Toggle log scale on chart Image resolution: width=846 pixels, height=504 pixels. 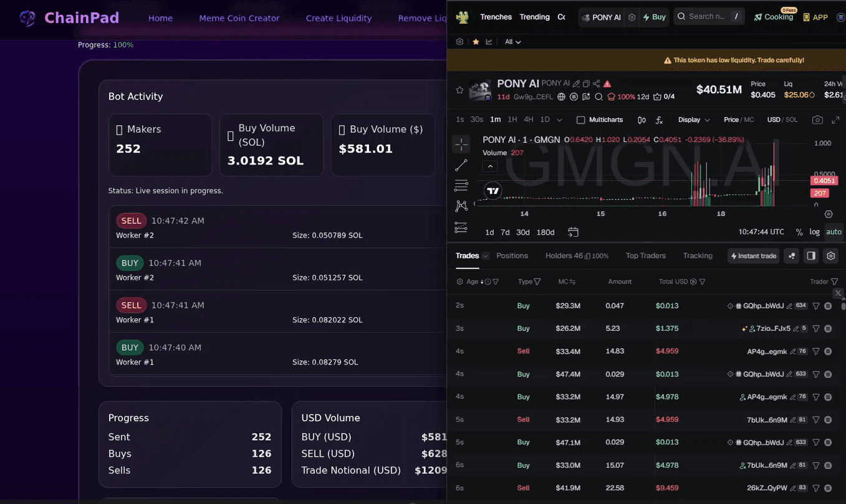click(x=815, y=232)
